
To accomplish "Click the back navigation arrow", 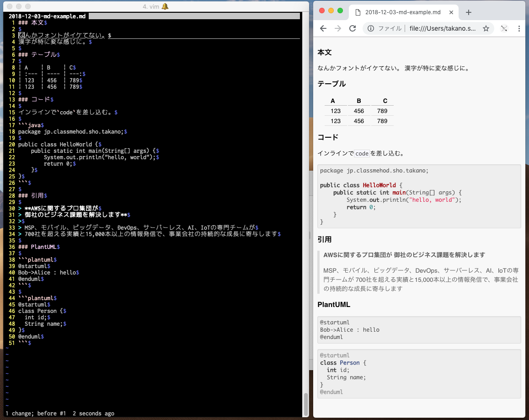I will [x=323, y=28].
